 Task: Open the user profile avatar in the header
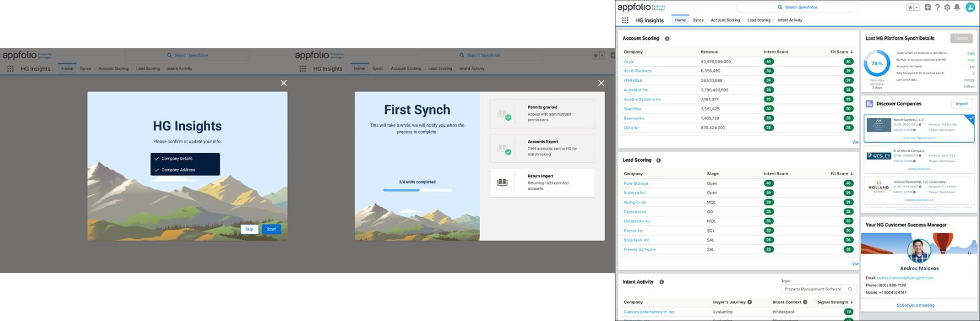[970, 7]
